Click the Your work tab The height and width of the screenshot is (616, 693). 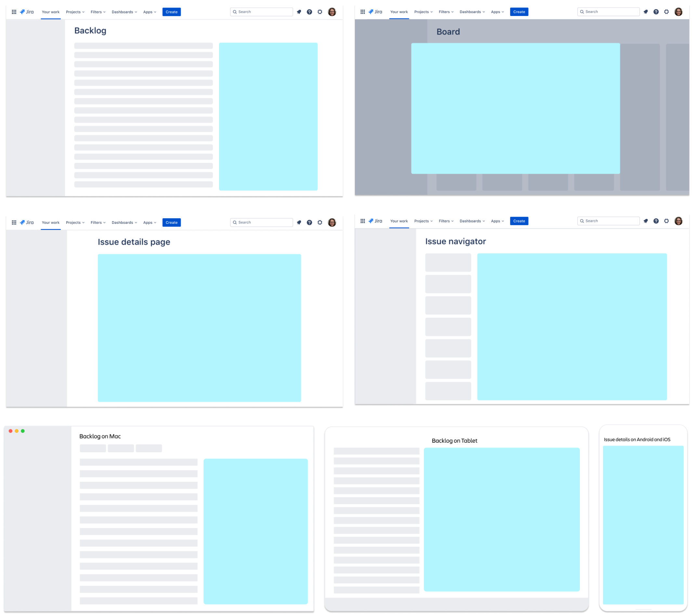point(50,11)
